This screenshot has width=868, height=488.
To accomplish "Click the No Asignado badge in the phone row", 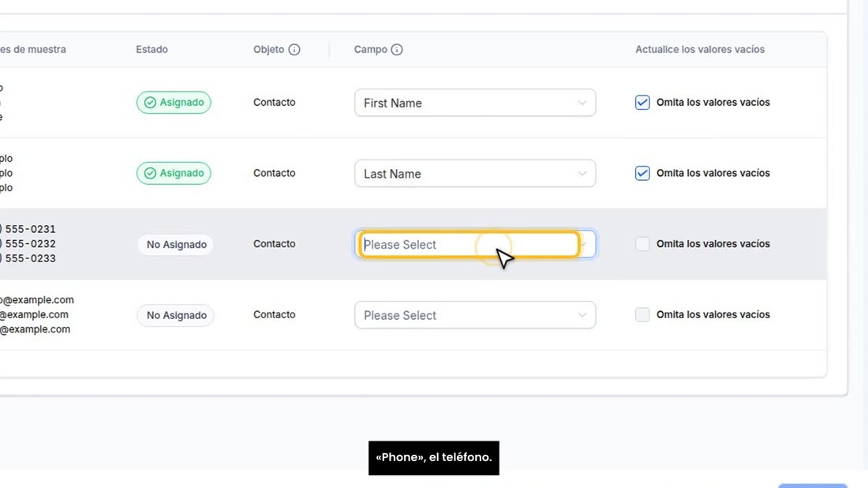I will tap(176, 244).
